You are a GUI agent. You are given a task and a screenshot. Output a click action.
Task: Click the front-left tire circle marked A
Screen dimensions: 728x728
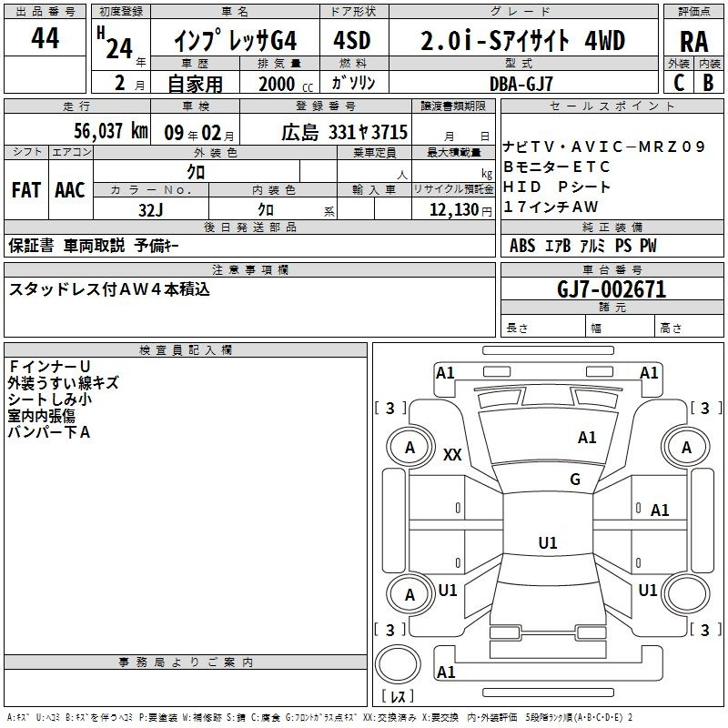pyautogui.click(x=410, y=448)
